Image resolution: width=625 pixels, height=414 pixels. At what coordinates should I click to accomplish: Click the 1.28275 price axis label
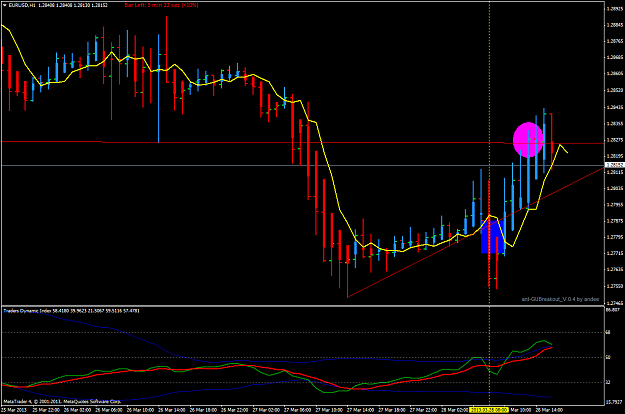coord(615,140)
